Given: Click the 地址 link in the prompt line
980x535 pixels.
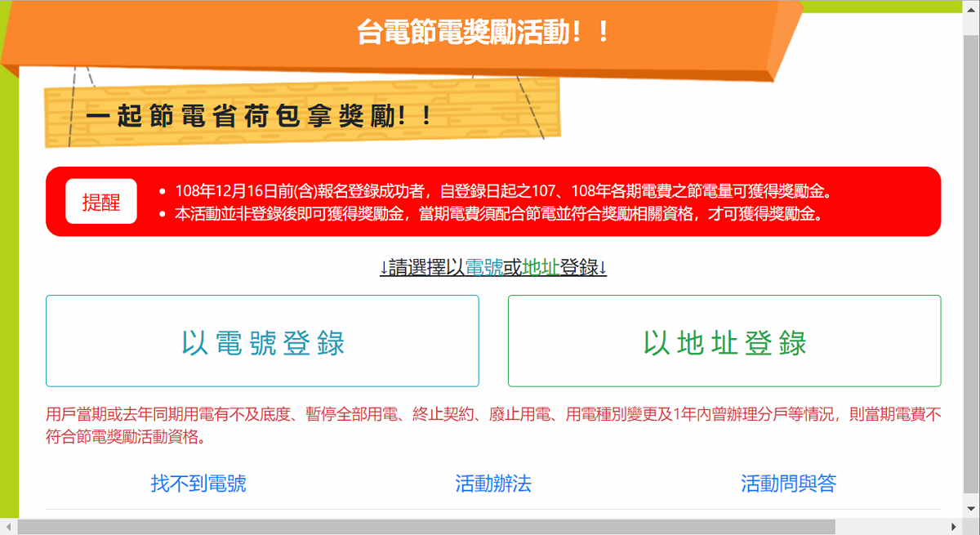Looking at the screenshot, I should tap(541, 267).
